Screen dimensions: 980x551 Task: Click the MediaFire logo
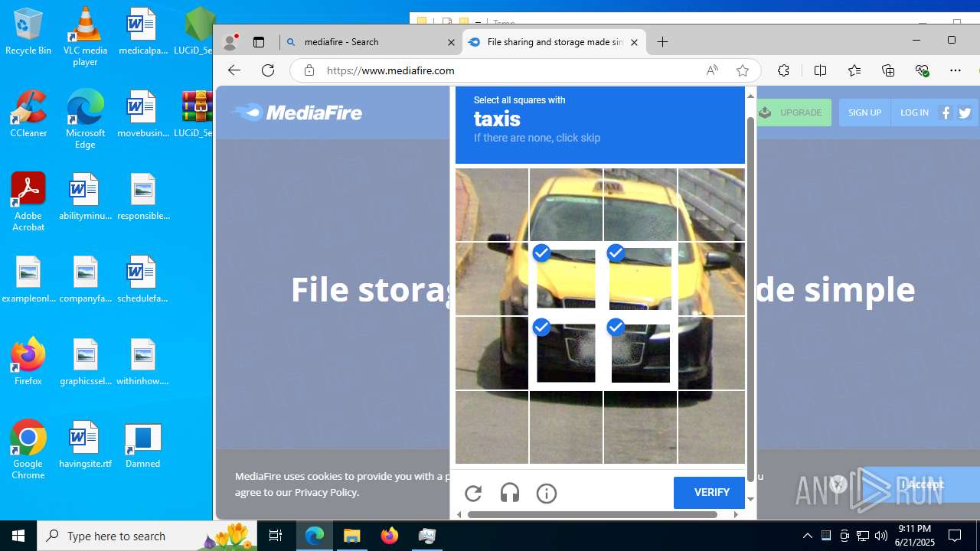[296, 112]
